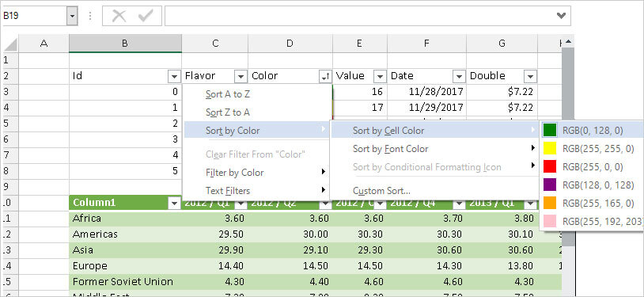Click the cancel X icon in formula bar
The height and width of the screenshot is (297, 644).
[119, 16]
